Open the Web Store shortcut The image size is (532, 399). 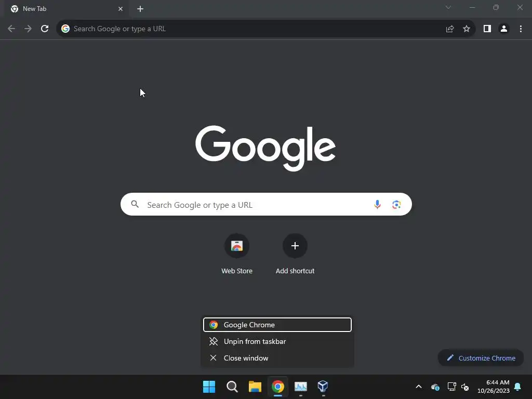237,254
